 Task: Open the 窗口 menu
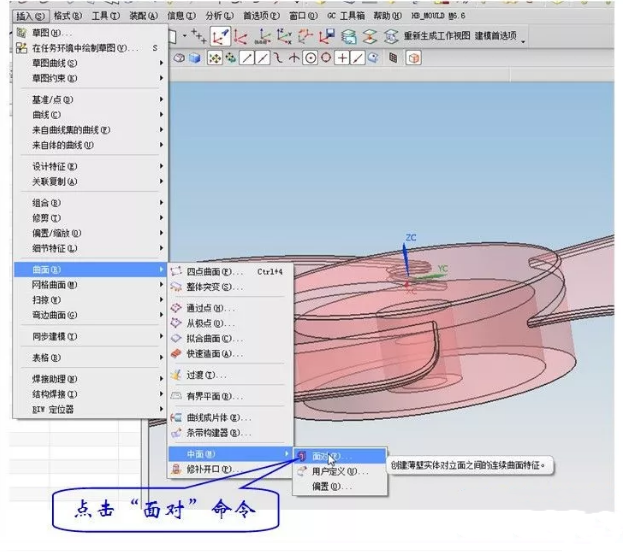pos(303,16)
